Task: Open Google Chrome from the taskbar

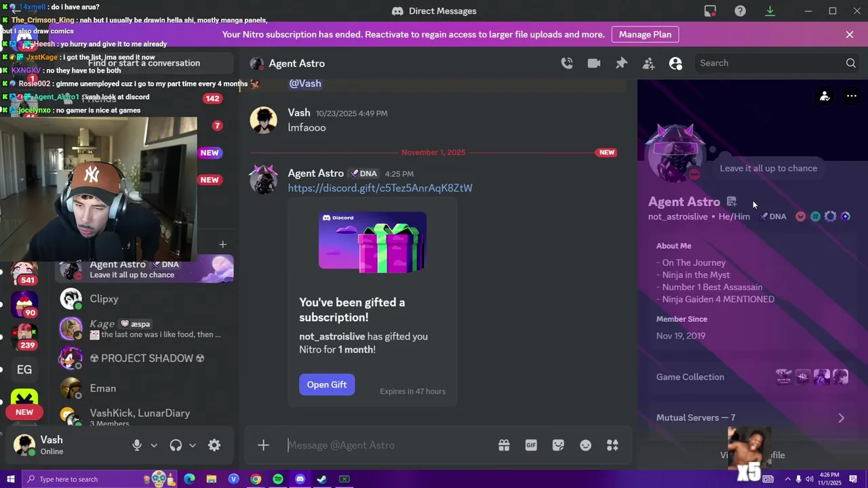Action: tap(256, 479)
